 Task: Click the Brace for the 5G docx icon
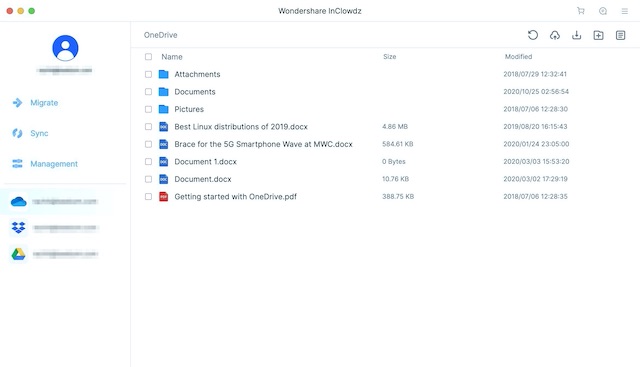click(x=164, y=144)
